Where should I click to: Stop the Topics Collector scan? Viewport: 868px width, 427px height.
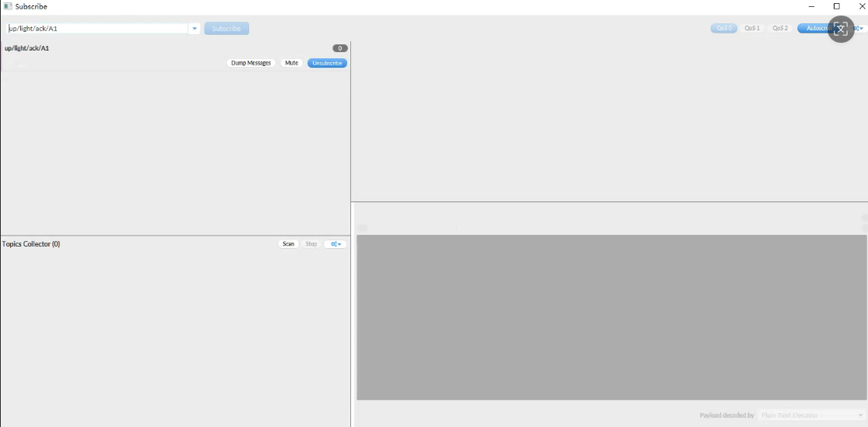311,244
